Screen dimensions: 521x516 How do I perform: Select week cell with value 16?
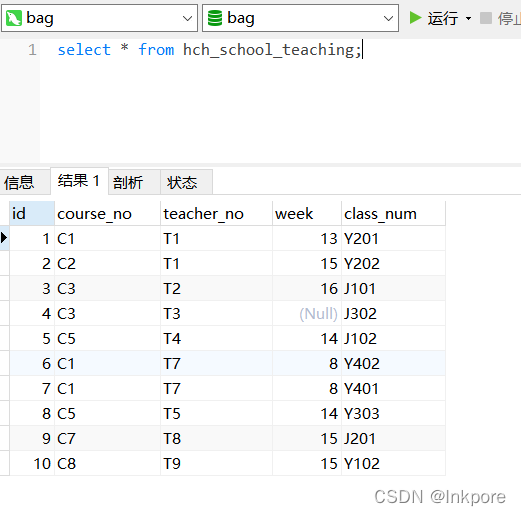307,288
